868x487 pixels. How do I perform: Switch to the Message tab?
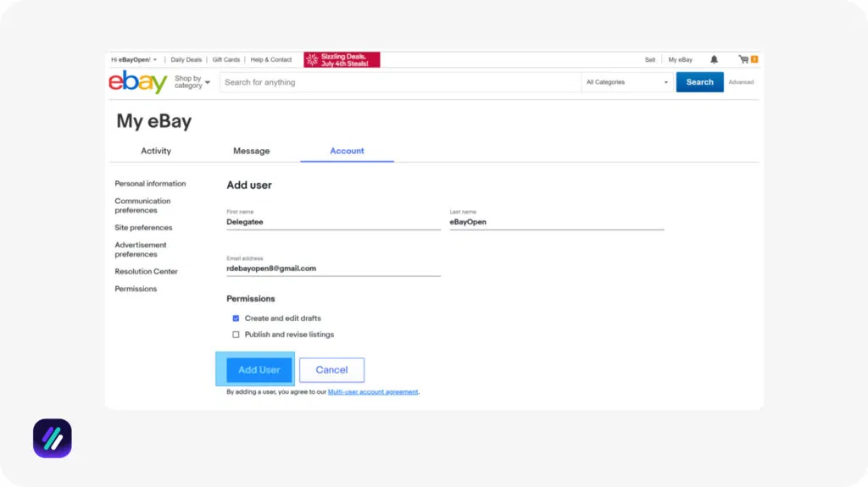coord(251,151)
